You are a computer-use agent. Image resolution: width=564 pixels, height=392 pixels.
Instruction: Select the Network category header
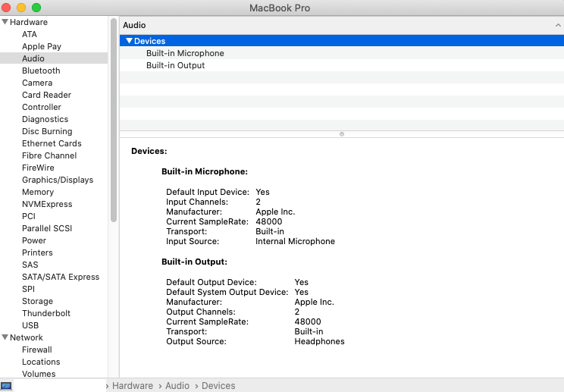(x=27, y=337)
